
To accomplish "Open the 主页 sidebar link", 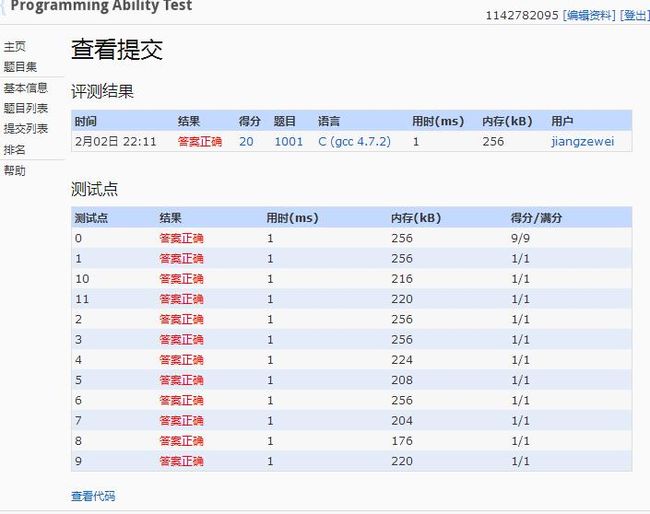I will [x=15, y=46].
